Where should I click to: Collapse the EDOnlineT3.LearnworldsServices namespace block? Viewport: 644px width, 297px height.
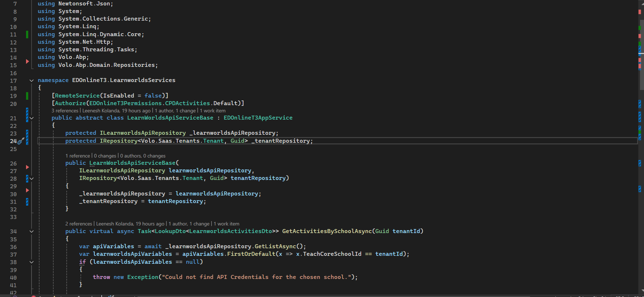(x=31, y=81)
